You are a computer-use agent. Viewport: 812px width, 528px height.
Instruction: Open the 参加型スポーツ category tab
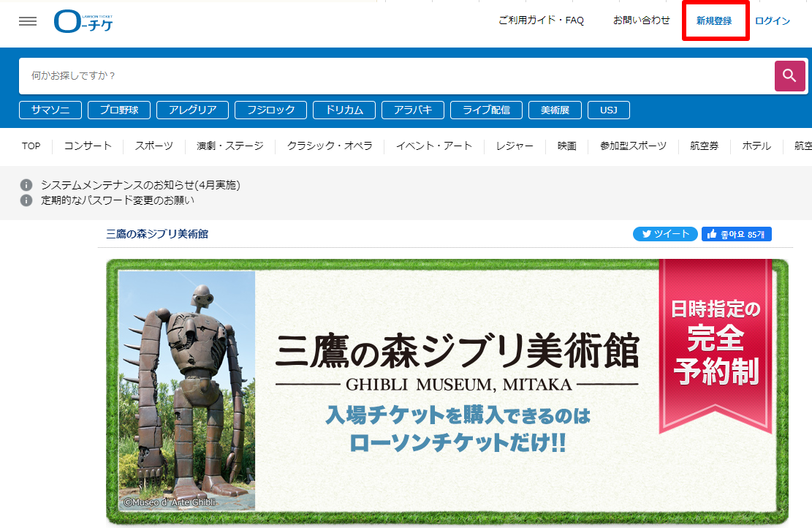[633, 146]
